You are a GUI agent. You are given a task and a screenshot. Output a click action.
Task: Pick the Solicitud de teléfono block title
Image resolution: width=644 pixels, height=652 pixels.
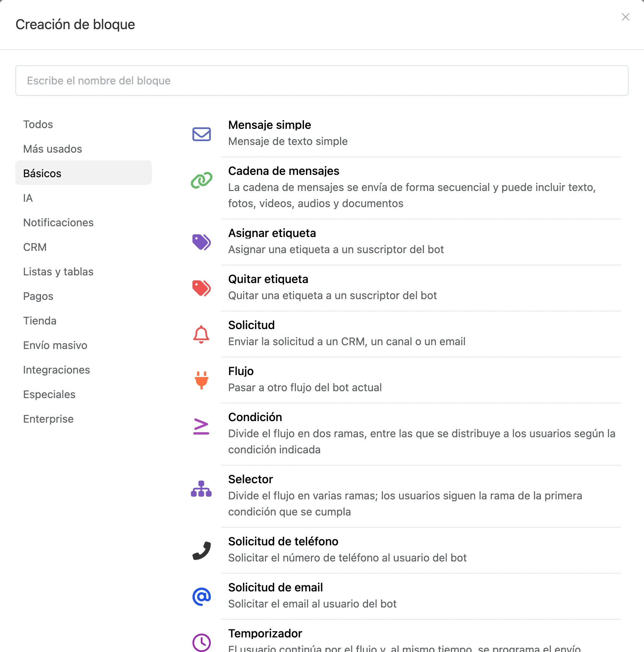point(283,542)
